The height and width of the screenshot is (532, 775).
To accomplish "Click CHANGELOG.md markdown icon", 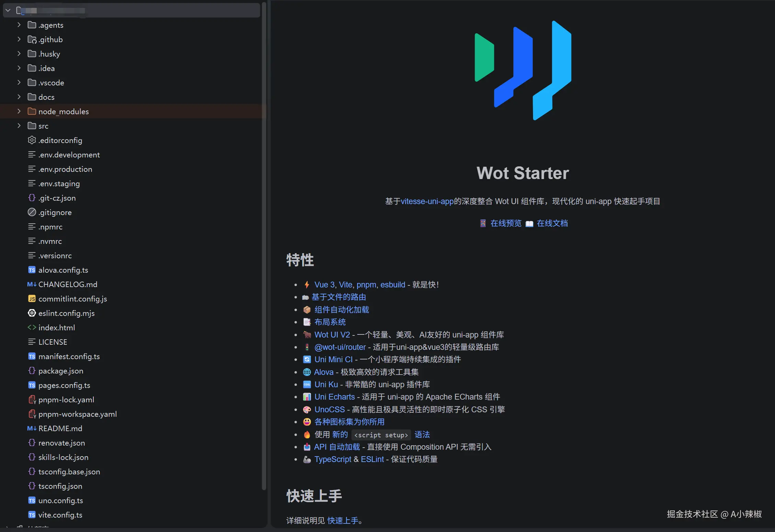I will pyautogui.click(x=32, y=284).
